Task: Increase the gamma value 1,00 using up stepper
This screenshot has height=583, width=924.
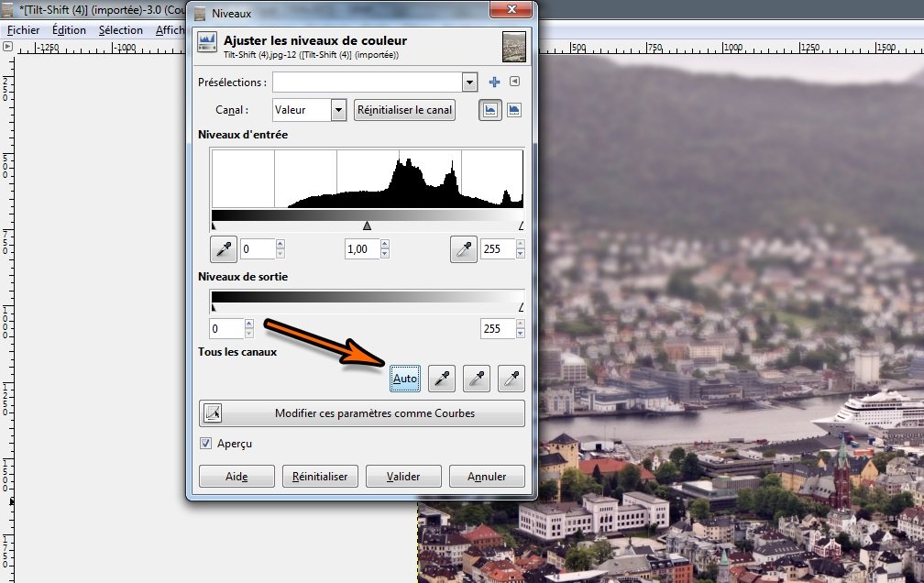Action: [x=383, y=245]
